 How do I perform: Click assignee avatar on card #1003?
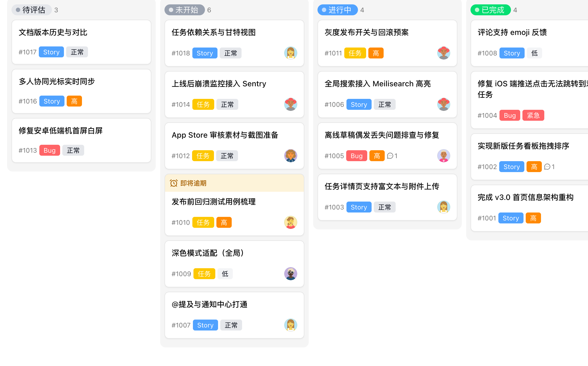(443, 207)
